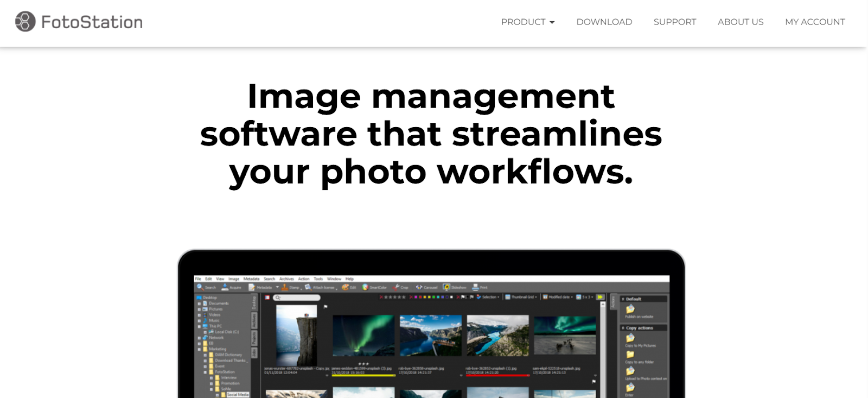
Task: Select the Social Media folder in the tree
Action: (235, 395)
